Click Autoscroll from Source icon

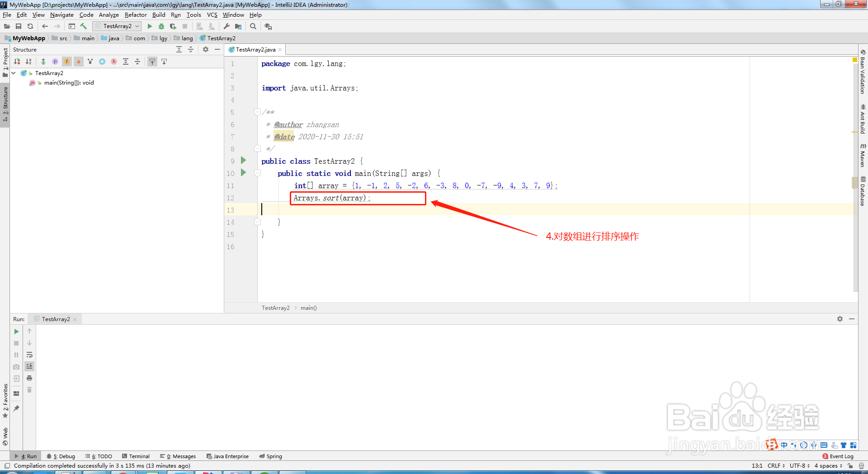coord(164,62)
